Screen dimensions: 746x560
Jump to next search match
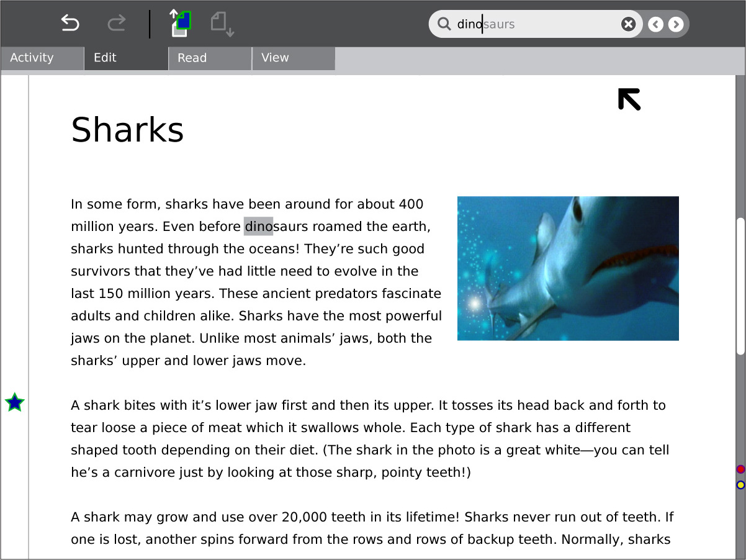pos(676,24)
